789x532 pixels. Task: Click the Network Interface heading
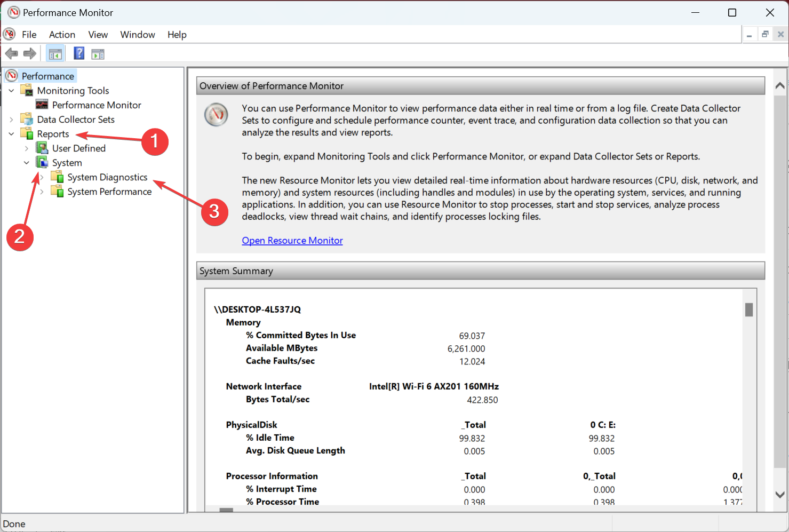[x=264, y=386]
